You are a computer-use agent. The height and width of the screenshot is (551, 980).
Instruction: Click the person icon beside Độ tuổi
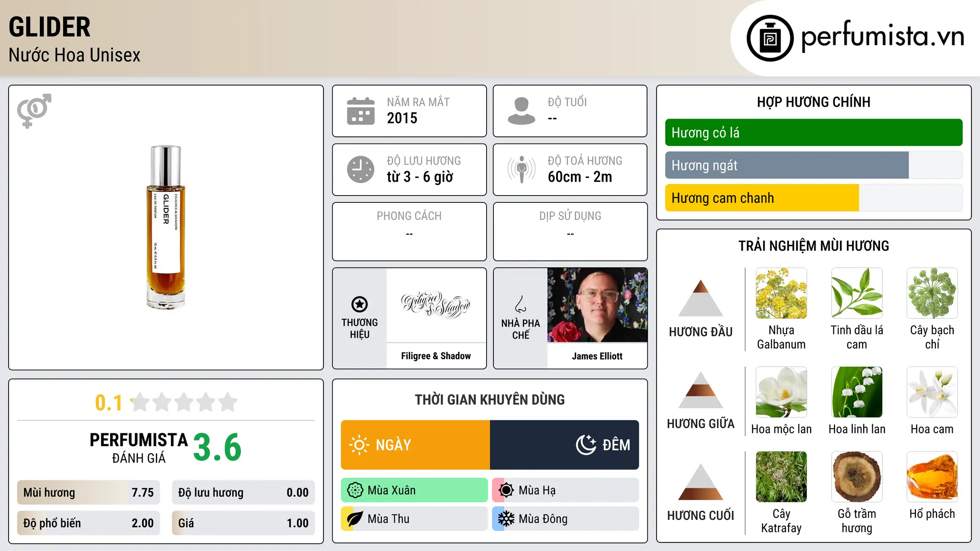(522, 111)
